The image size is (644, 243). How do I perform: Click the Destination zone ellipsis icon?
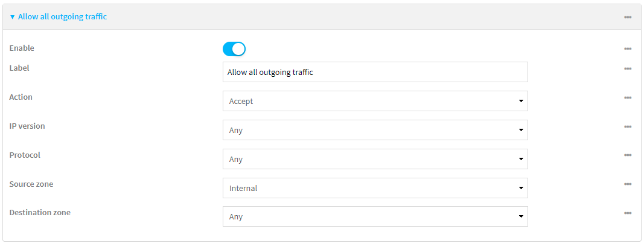coord(628,213)
